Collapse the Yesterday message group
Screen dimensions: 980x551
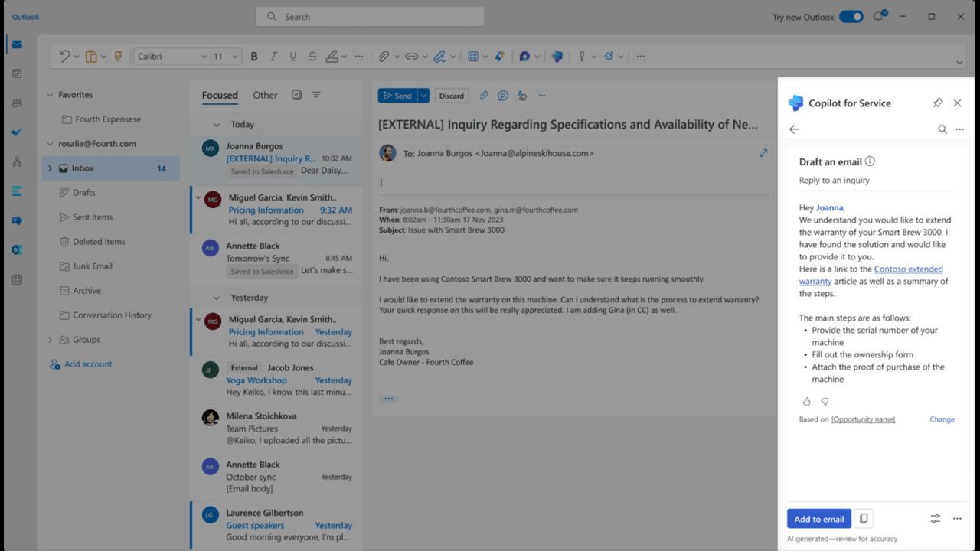click(216, 298)
